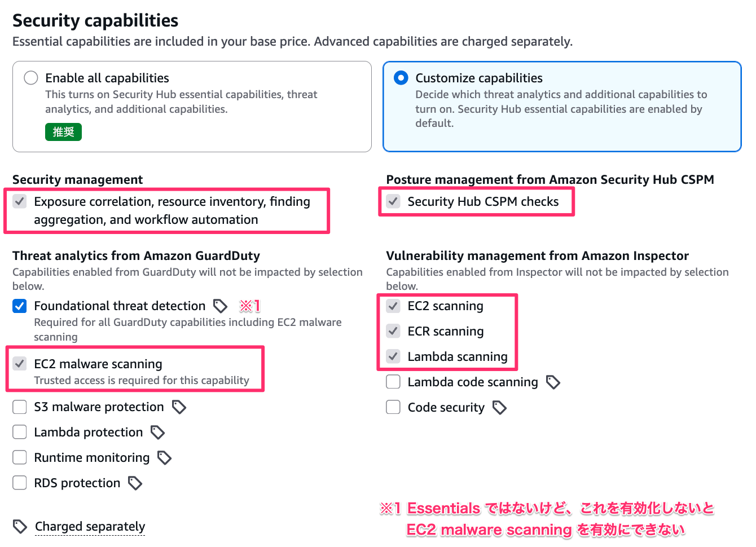
Task: Click price tag icon beside Lambda protection
Action: (x=157, y=433)
